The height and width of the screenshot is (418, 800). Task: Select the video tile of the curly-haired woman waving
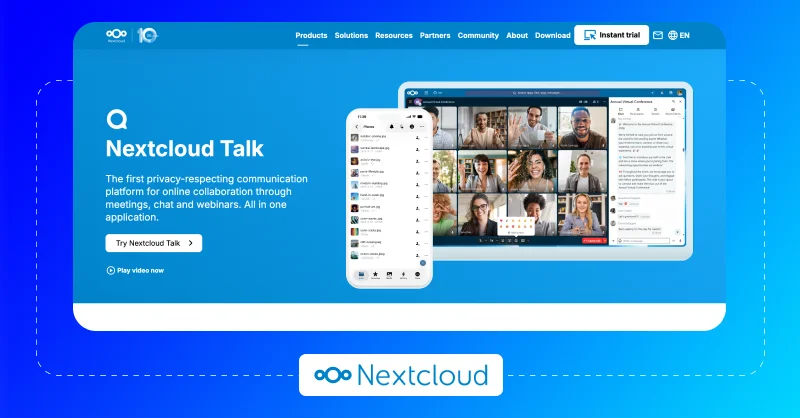pos(532,171)
